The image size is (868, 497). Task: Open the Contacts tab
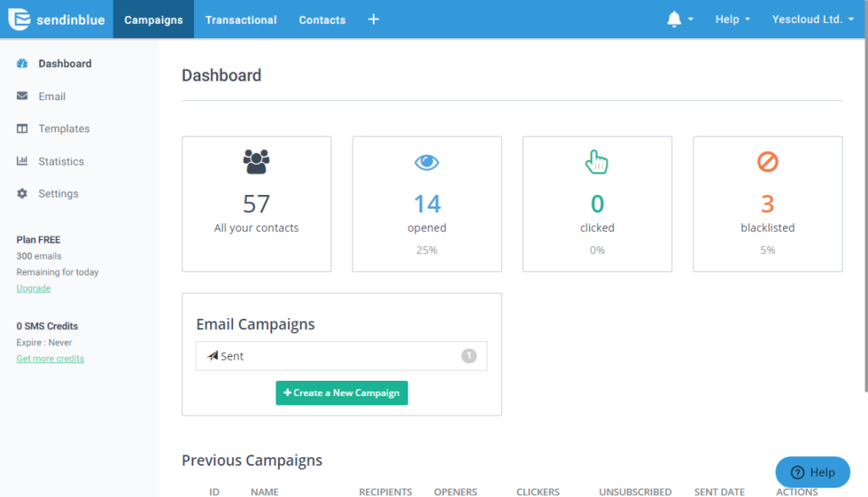pyautogui.click(x=322, y=20)
